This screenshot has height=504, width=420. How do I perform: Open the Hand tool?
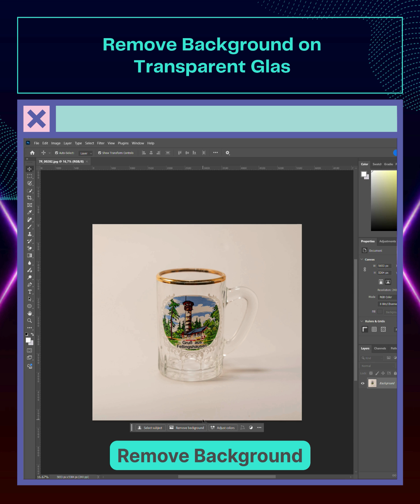pyautogui.click(x=30, y=313)
